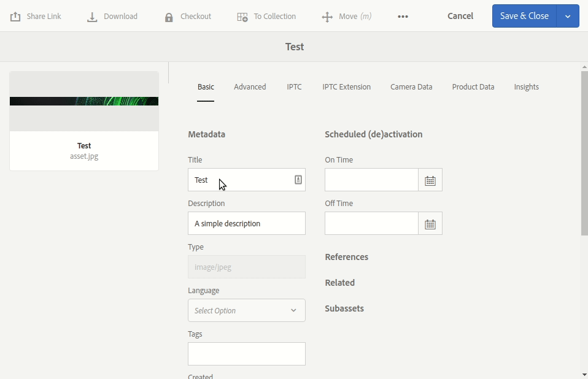
Task: Open the more options ellipsis icon
Action: point(403,16)
